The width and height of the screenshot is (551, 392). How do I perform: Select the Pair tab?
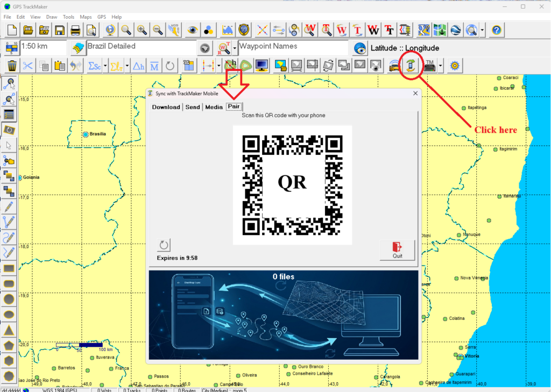point(234,106)
